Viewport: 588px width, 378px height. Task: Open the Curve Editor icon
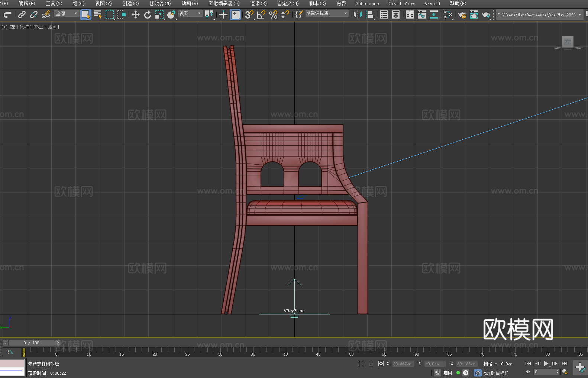tap(422, 14)
